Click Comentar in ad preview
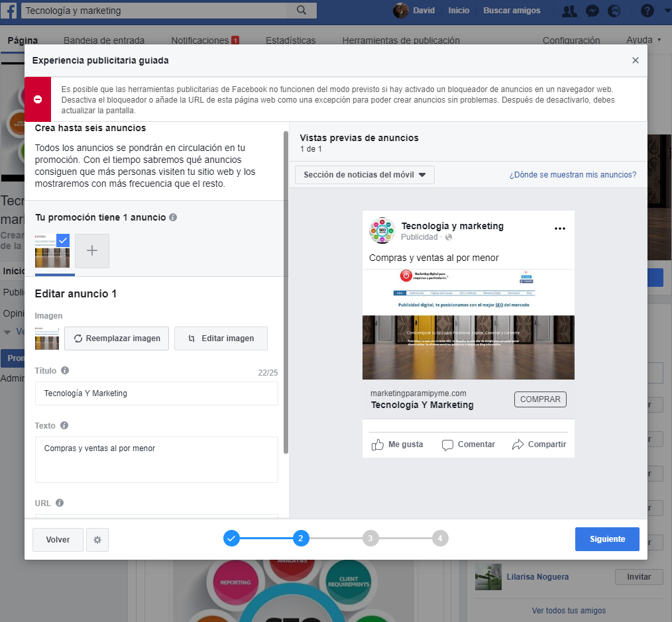672x622 pixels. click(468, 444)
